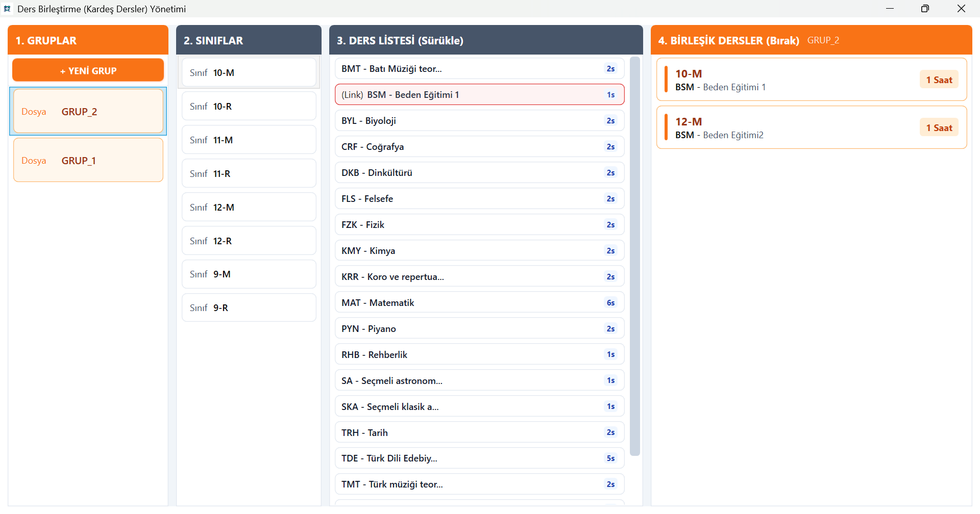Click the 1 Saat badge on 10-M card
This screenshot has height=514, width=980.
[x=939, y=80]
